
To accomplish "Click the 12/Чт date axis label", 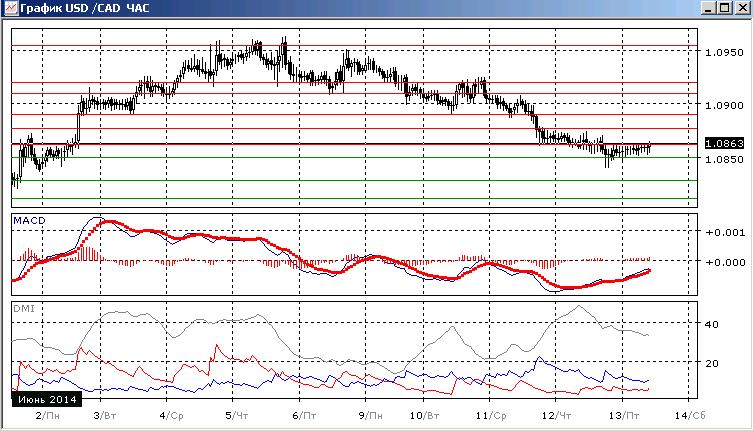I will pyautogui.click(x=556, y=416).
